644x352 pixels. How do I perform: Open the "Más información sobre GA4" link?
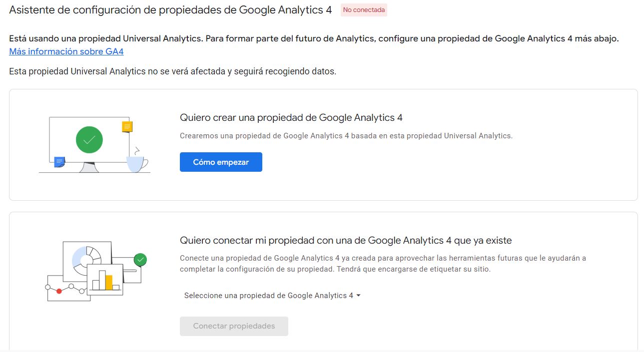coord(66,51)
